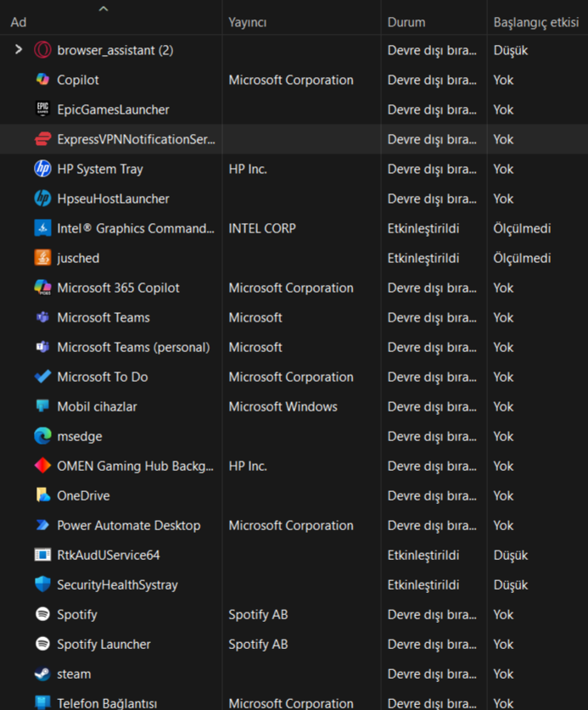
Task: Click the HP System Tray icon
Action: 42,169
